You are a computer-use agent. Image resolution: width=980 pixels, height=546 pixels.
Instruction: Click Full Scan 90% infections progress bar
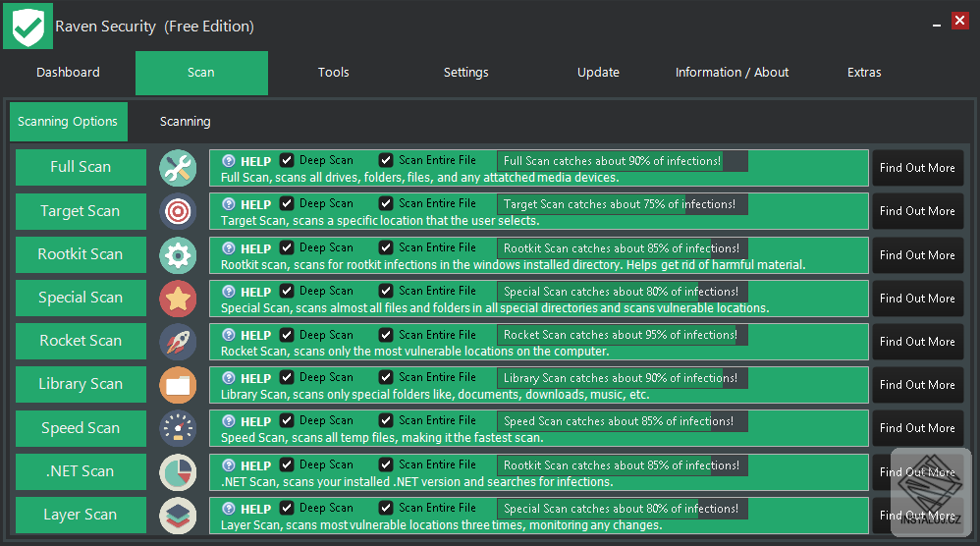click(623, 160)
